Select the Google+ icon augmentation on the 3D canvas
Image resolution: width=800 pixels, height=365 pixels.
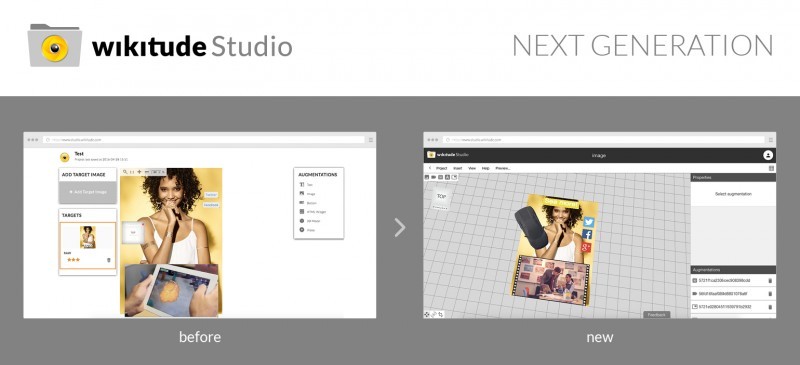[585, 247]
